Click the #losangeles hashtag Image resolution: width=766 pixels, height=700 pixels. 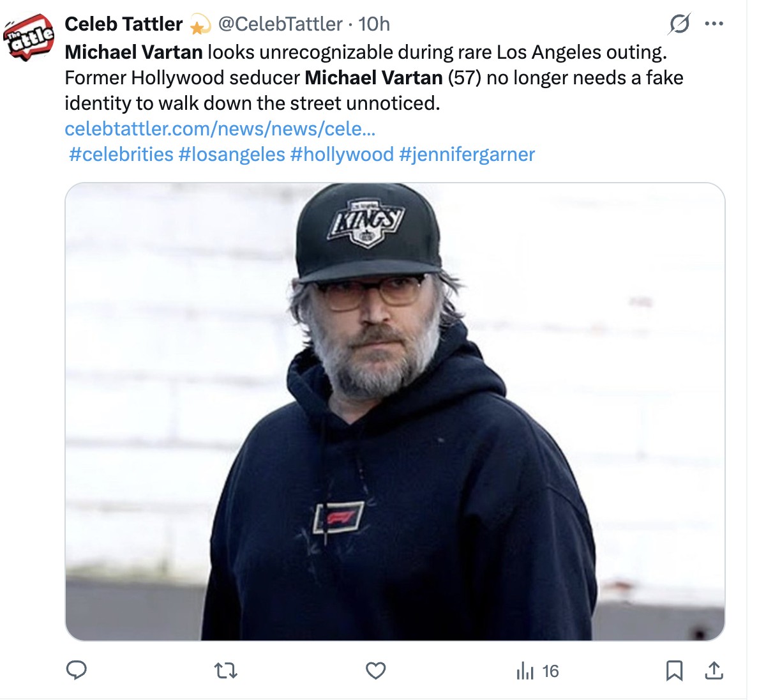click(232, 155)
